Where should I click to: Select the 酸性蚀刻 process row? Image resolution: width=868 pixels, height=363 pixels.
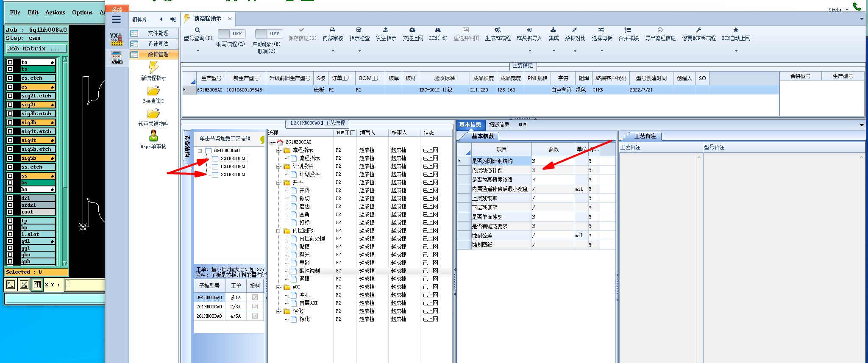[360, 271]
